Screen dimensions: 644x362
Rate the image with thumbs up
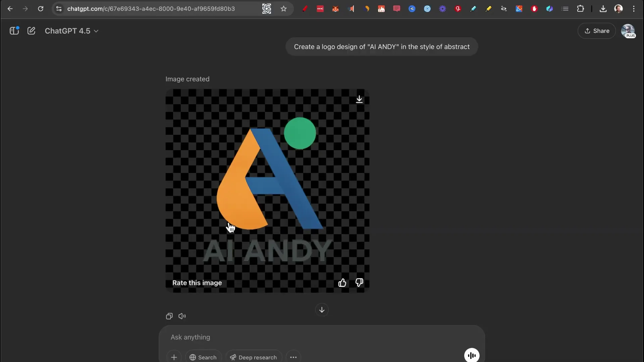coord(342,283)
